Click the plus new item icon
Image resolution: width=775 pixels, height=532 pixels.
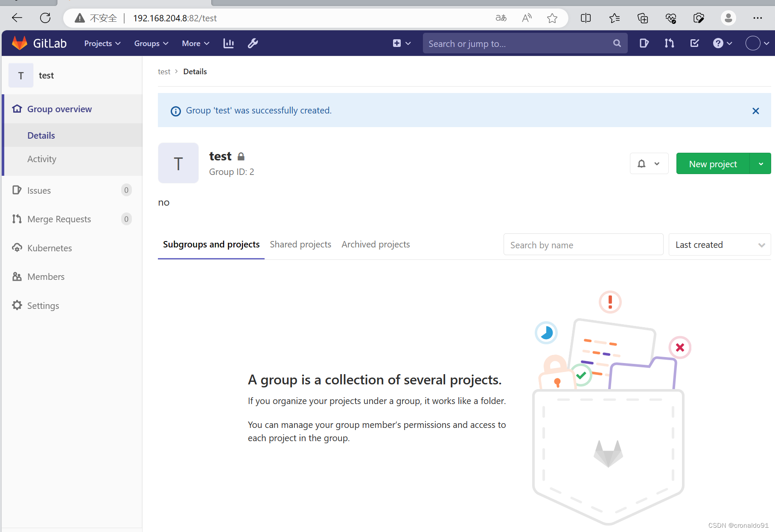point(397,43)
